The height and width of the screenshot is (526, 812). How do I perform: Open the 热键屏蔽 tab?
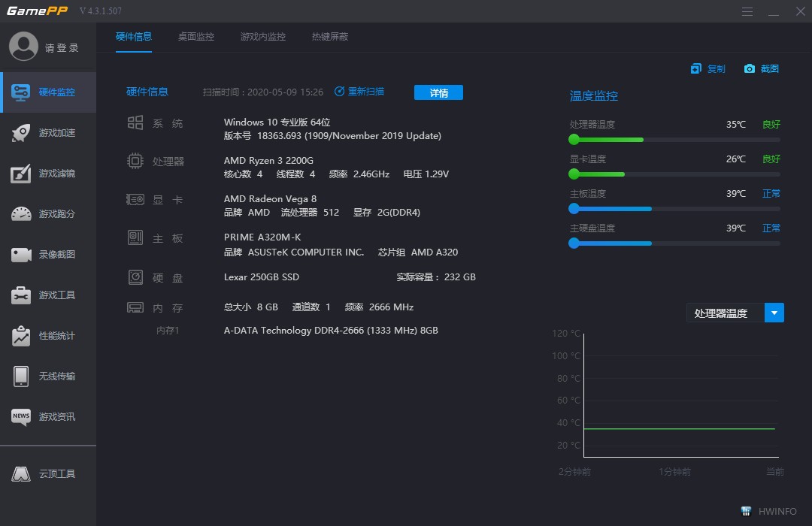[x=329, y=36]
